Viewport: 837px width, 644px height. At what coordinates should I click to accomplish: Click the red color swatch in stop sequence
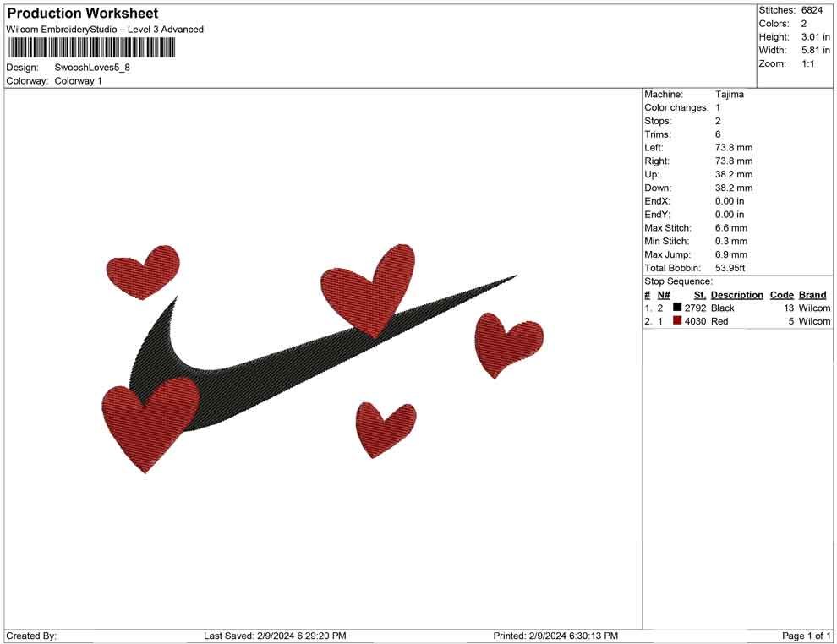tap(677, 320)
